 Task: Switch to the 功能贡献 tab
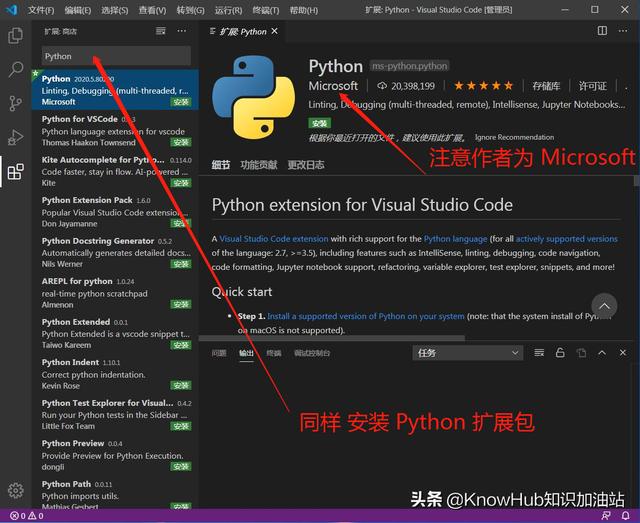259,165
